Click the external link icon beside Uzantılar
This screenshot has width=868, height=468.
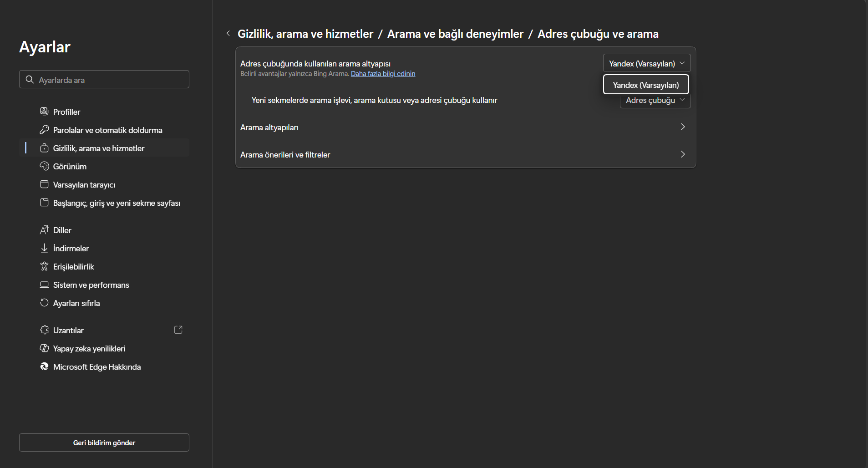tap(178, 330)
